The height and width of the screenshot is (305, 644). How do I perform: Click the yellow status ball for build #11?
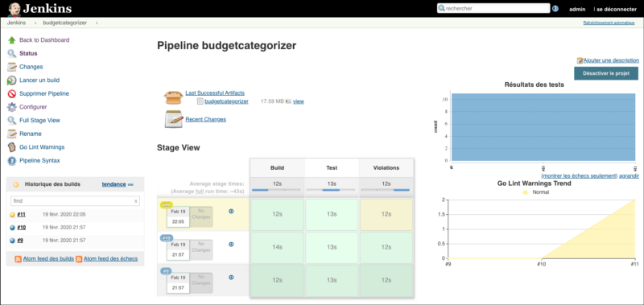coord(12,214)
